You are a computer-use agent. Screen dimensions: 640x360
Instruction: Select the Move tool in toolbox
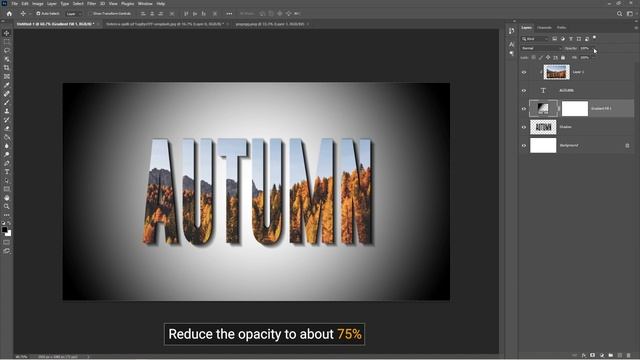pos(7,33)
